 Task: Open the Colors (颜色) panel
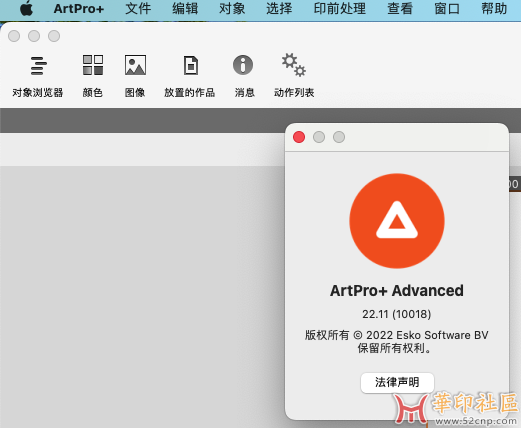tap(93, 76)
